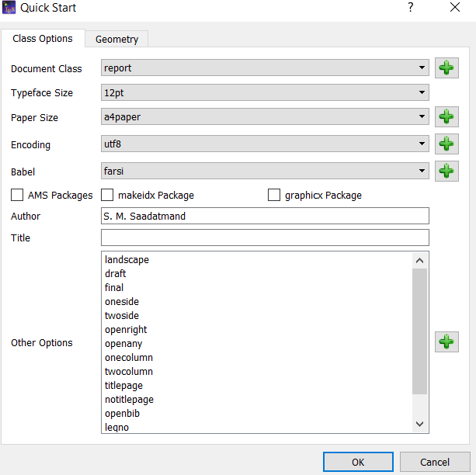The image size is (476, 475).
Task: Click the scroll up arrow of options list
Action: [x=419, y=261]
